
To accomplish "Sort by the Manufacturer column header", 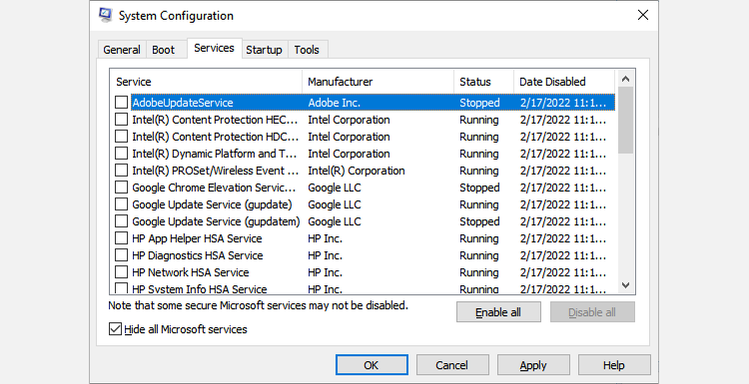I will (x=378, y=82).
